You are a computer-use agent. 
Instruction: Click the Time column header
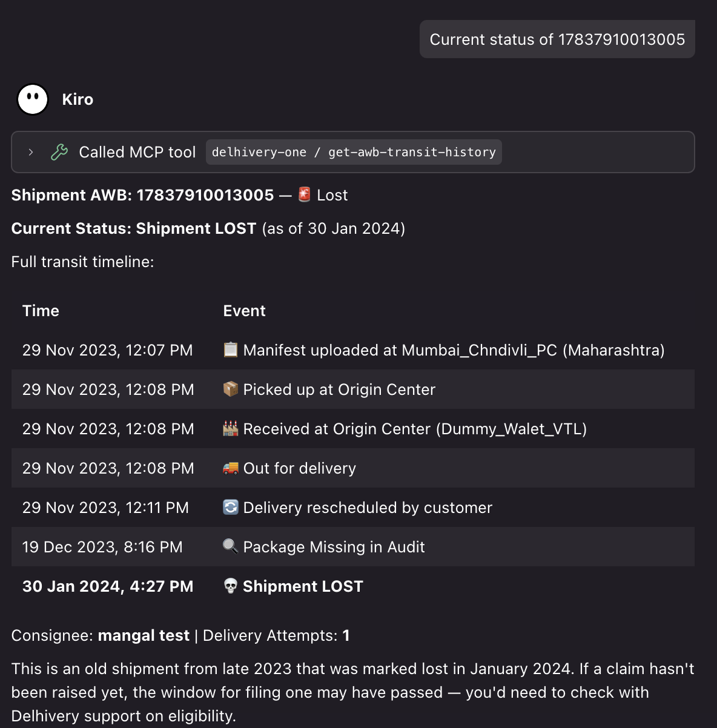[x=41, y=311]
